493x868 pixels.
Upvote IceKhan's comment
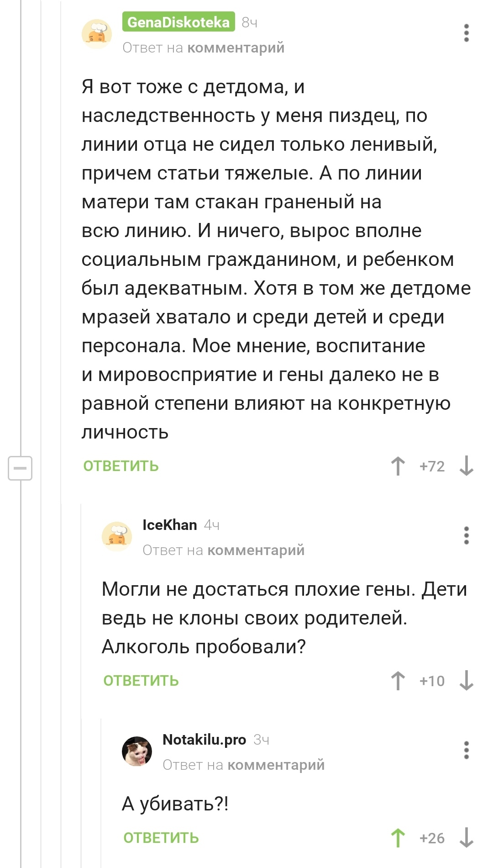pyautogui.click(x=398, y=681)
